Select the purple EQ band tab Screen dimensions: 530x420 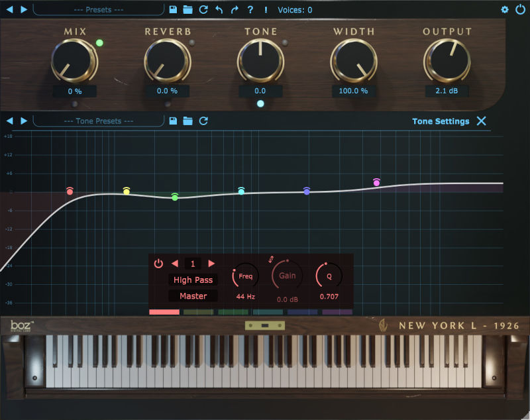pyautogui.click(x=337, y=312)
